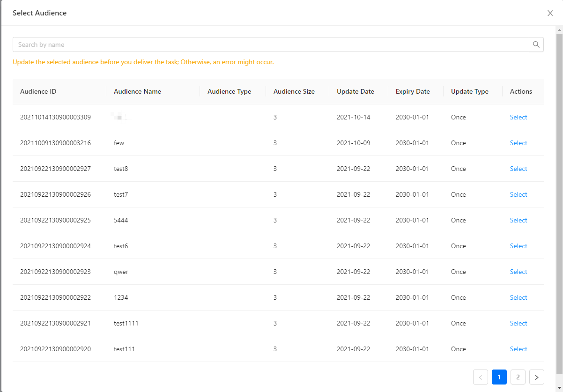The image size is (563, 392).
Task: Click the Update Date column header
Action: click(x=355, y=91)
